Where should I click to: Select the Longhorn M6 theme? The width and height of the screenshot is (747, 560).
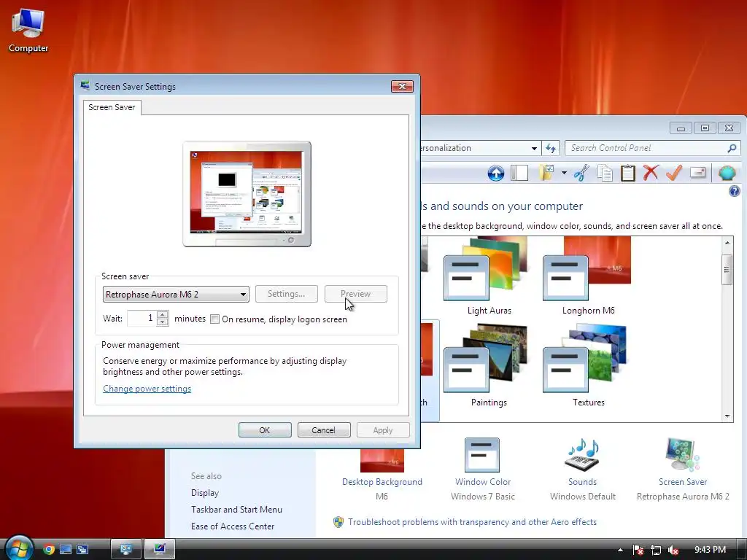click(x=589, y=276)
